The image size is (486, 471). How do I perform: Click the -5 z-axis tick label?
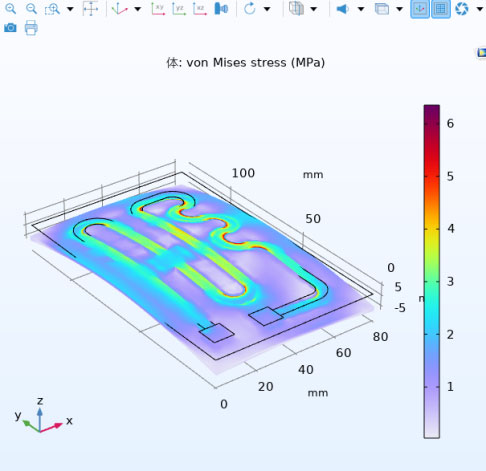tap(400, 308)
